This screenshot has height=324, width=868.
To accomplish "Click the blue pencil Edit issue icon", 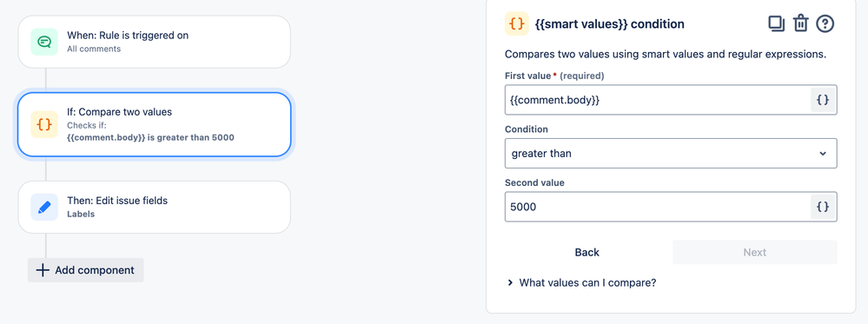I will 44,207.
